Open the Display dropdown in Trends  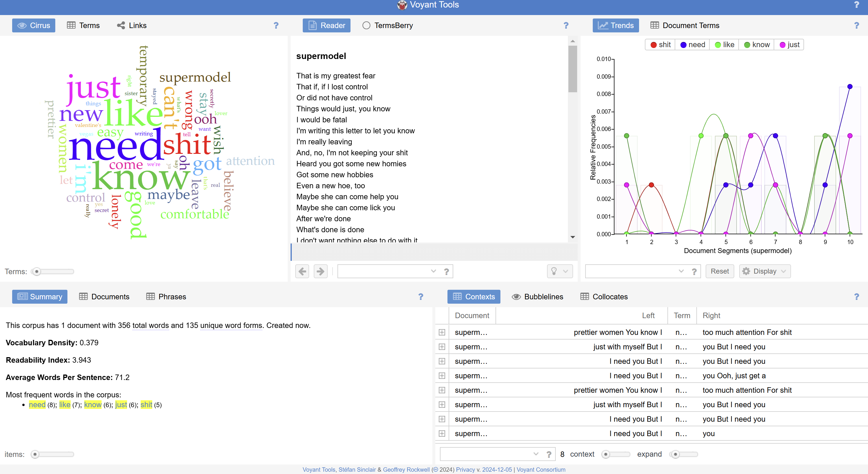click(765, 271)
